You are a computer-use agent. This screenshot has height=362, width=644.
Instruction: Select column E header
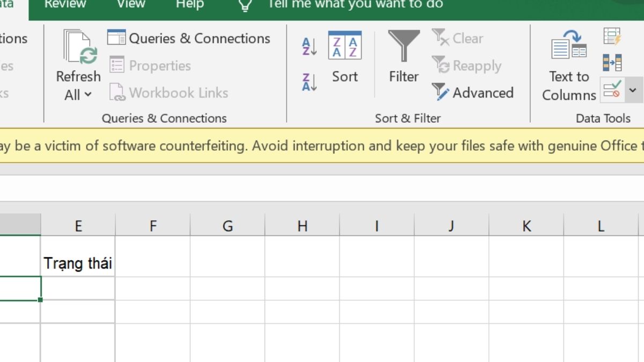click(78, 226)
